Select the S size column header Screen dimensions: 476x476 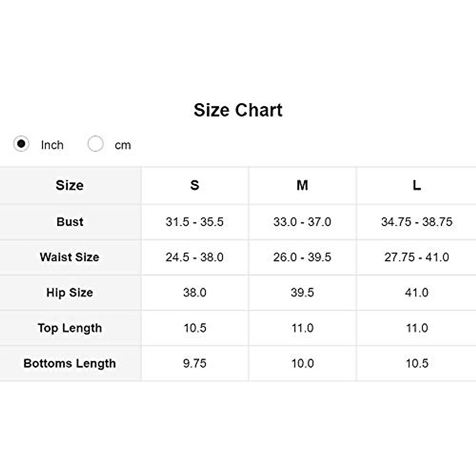click(194, 185)
